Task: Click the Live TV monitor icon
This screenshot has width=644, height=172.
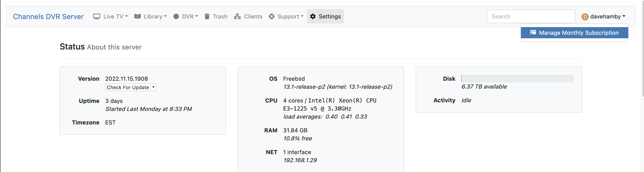Action: (97, 16)
